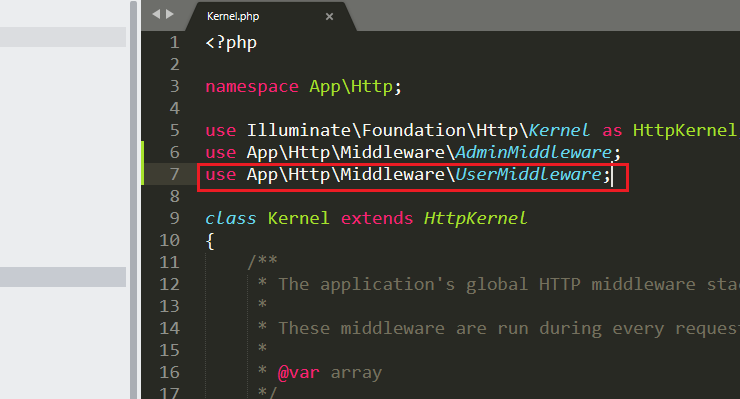This screenshot has width=740, height=399.
Task: Click the Kernel class name after Illuminate path
Action: 559,130
